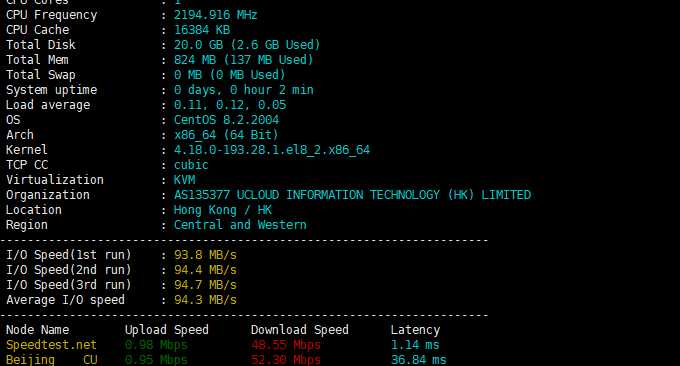Select the TCP CC value cubic
Image resolution: width=680 pixels, height=366 pixels.
point(191,165)
